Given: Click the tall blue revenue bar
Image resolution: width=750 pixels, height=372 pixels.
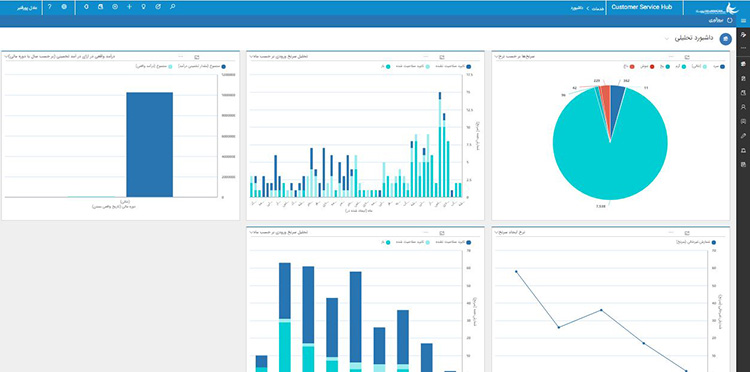Looking at the screenshot, I should 149,144.
